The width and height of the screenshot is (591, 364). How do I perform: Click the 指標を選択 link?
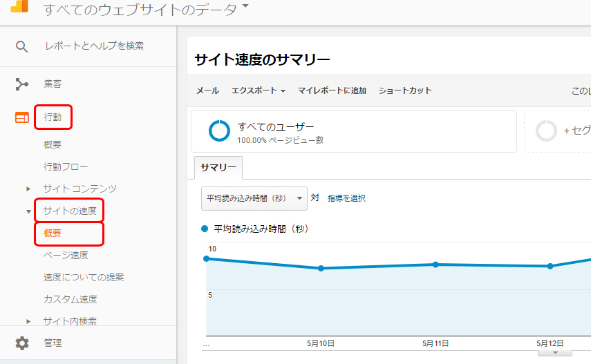tap(346, 198)
